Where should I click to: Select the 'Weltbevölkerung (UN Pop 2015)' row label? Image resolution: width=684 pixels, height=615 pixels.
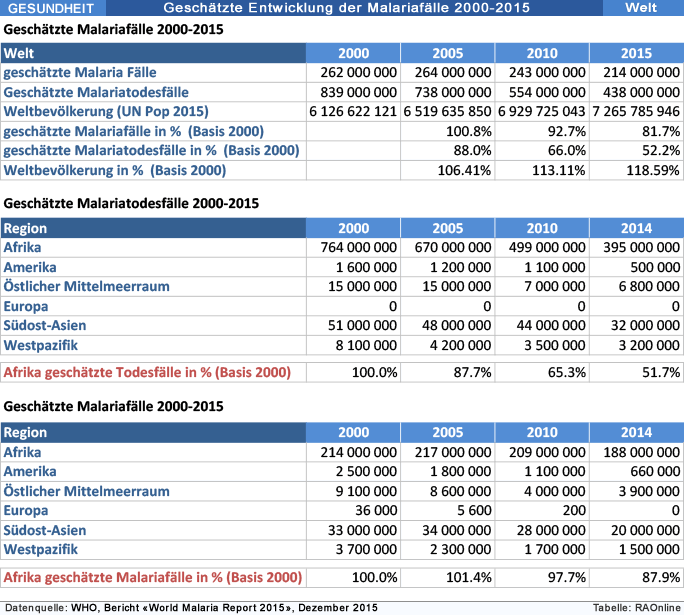[x=106, y=112]
